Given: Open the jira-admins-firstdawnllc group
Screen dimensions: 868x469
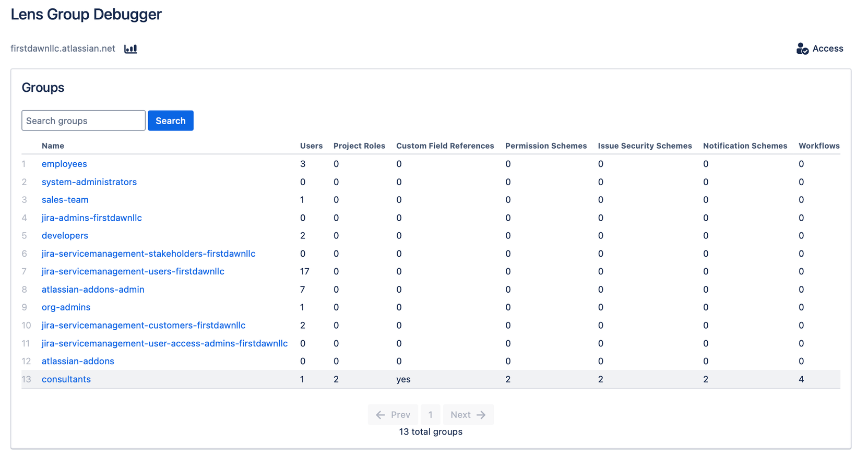Looking at the screenshot, I should pyautogui.click(x=92, y=218).
